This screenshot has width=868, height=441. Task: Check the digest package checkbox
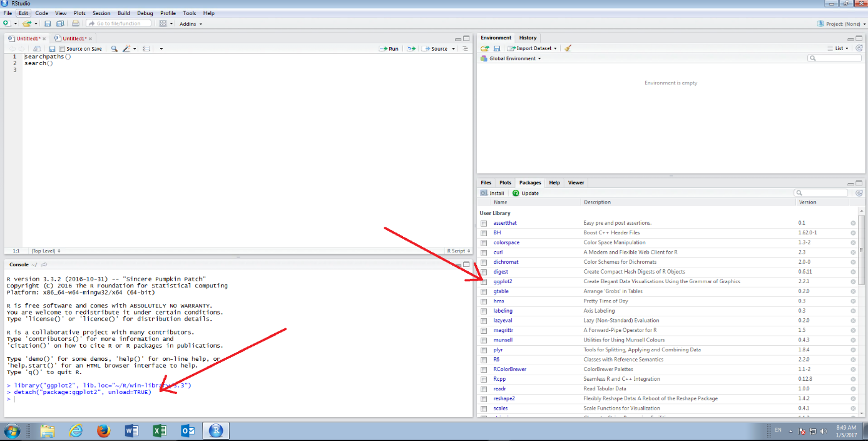point(484,272)
